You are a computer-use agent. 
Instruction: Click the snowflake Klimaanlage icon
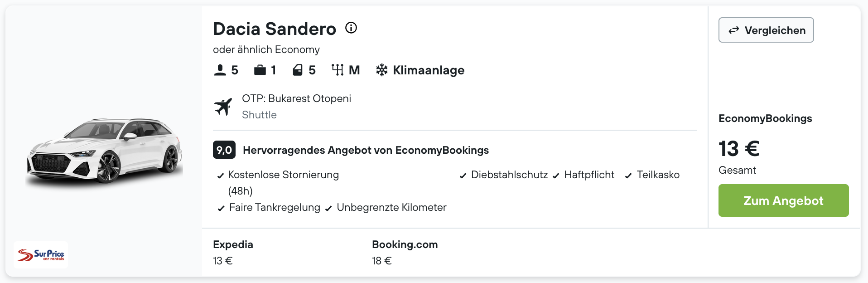coord(382,70)
